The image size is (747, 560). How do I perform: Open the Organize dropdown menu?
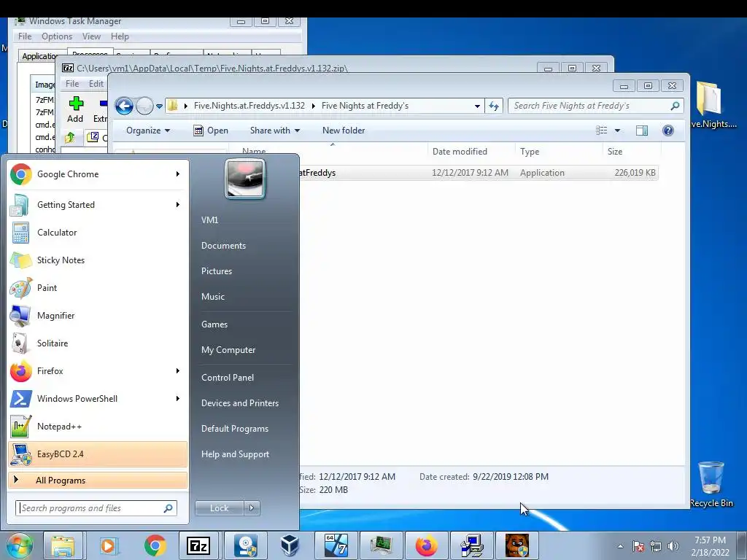click(x=148, y=131)
